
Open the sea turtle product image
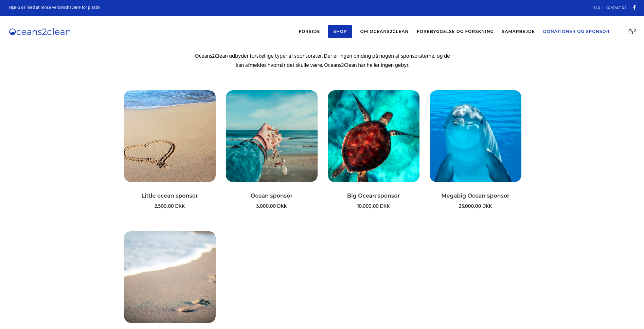374,136
